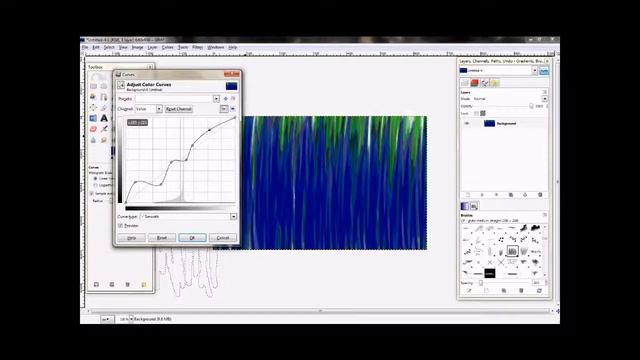Switch to the Paths tab in dock

[484, 83]
